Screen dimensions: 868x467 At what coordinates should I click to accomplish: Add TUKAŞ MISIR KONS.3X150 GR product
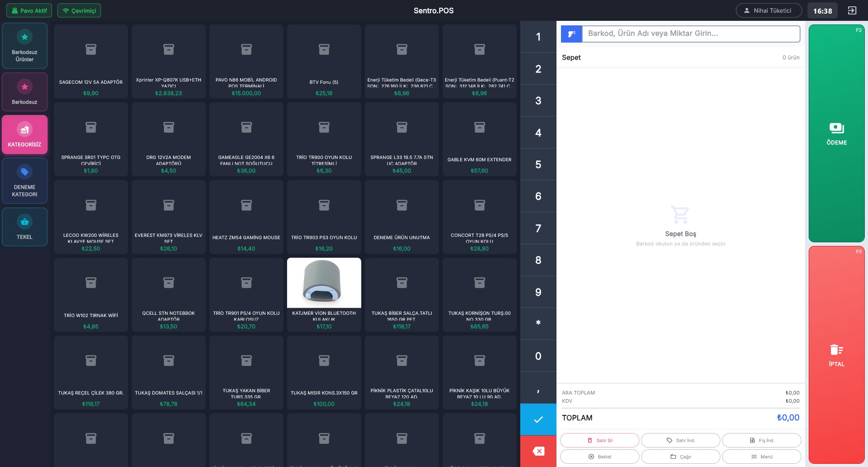click(x=324, y=373)
